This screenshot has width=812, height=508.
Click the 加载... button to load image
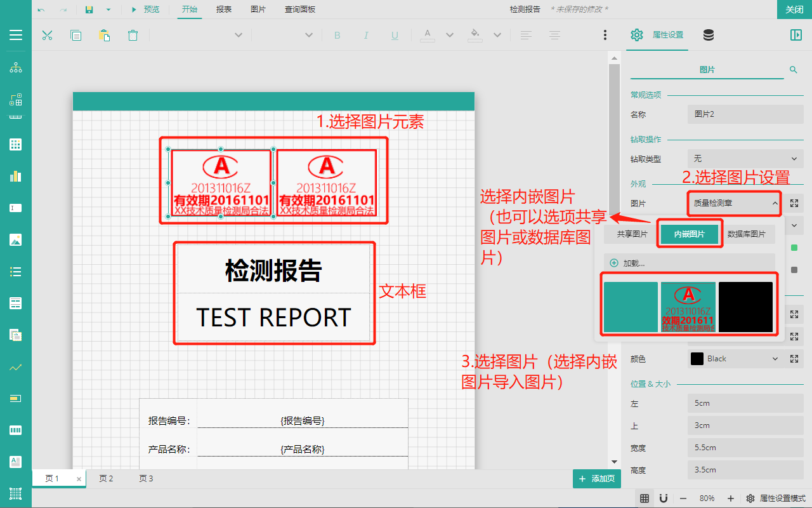click(690, 263)
